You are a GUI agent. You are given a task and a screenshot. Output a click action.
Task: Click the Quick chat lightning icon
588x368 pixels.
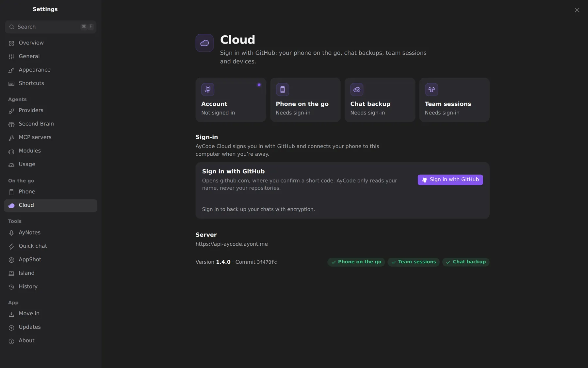pyautogui.click(x=11, y=246)
